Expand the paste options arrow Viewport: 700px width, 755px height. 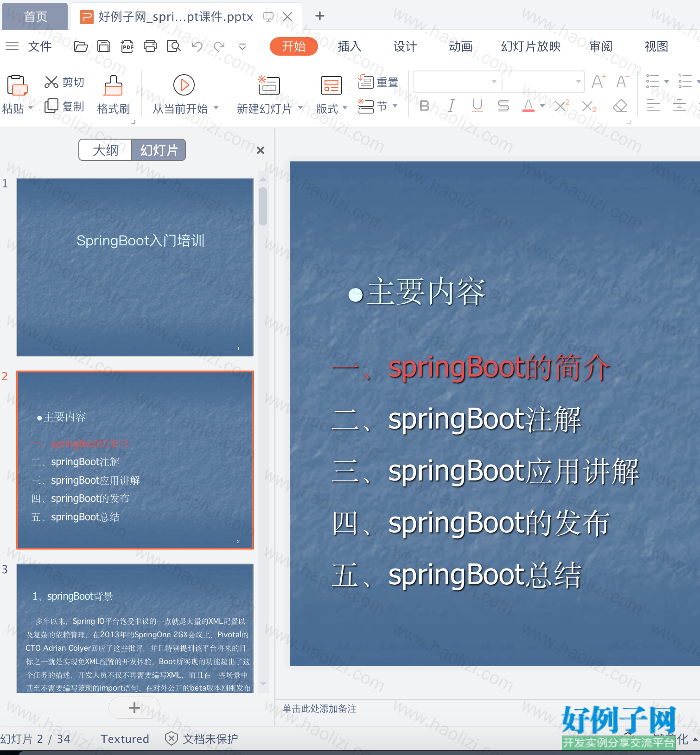coord(31,108)
